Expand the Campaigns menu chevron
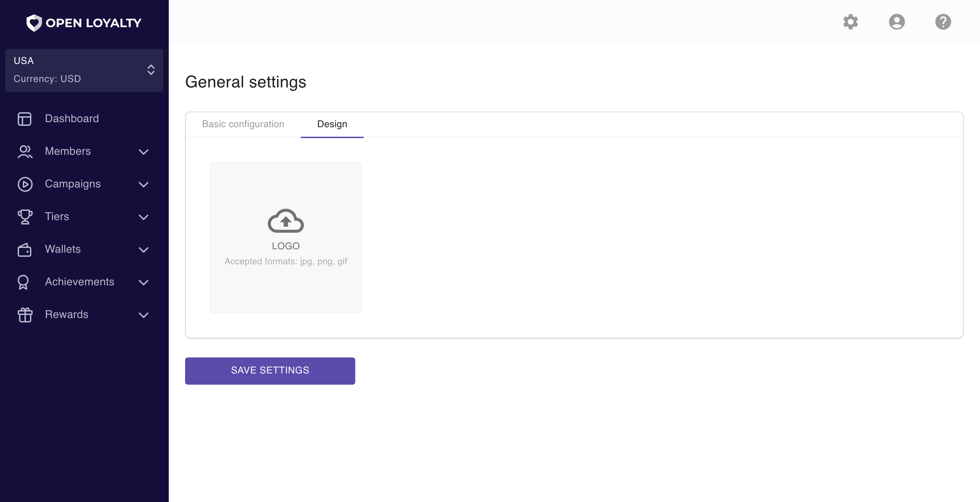 [x=143, y=184]
